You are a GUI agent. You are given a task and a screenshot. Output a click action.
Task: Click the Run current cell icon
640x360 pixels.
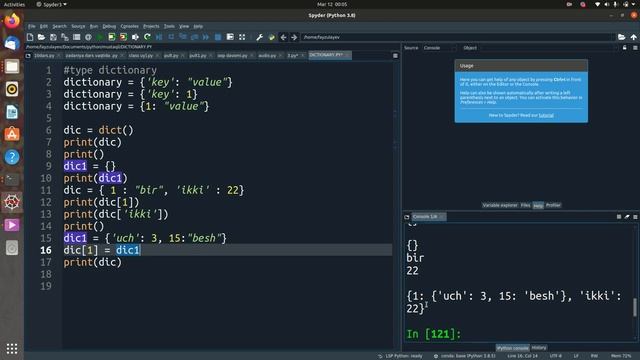pos(111,37)
